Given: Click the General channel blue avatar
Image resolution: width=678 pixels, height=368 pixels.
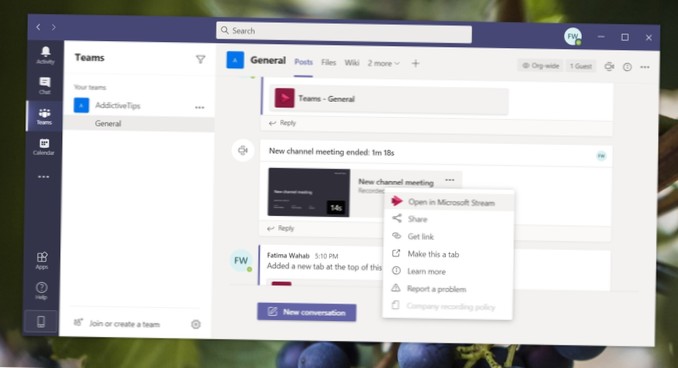Looking at the screenshot, I should coord(235,60).
